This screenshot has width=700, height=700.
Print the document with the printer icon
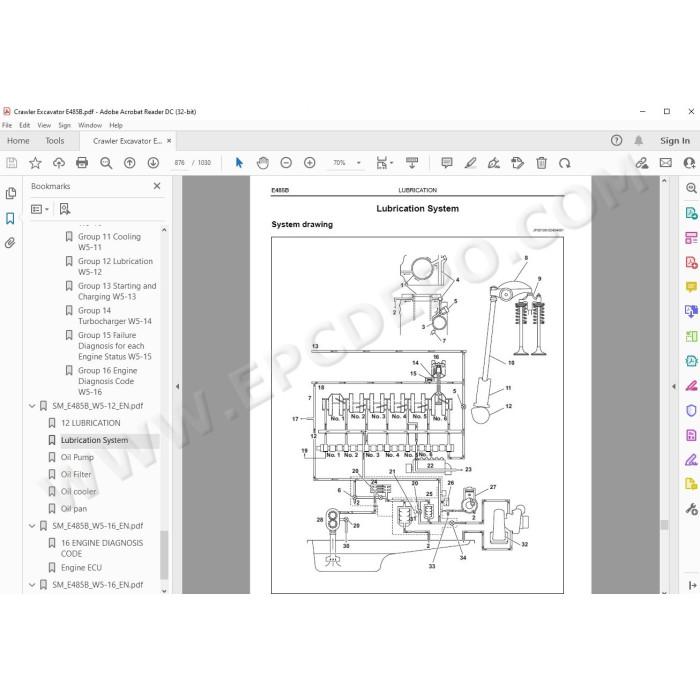[82, 163]
